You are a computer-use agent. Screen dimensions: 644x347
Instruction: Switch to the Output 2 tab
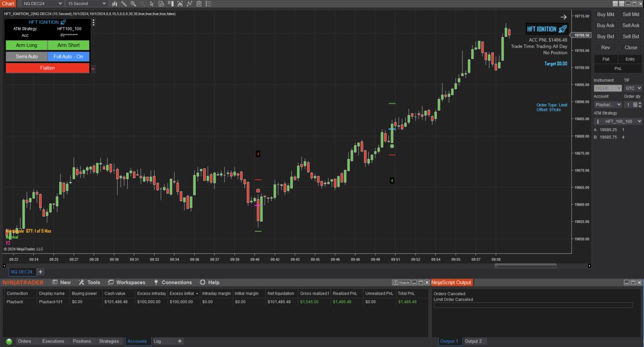(x=473, y=341)
